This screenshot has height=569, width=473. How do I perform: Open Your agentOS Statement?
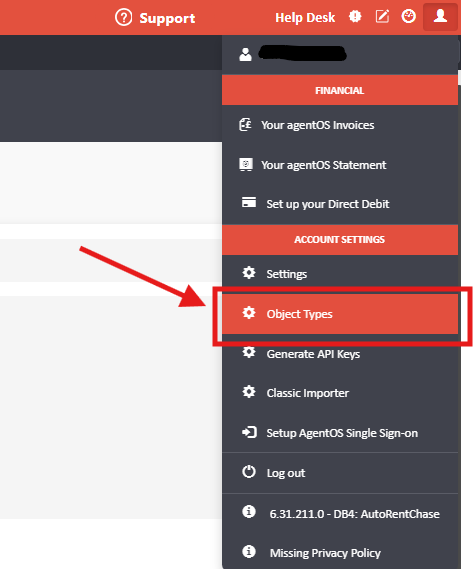(340, 165)
